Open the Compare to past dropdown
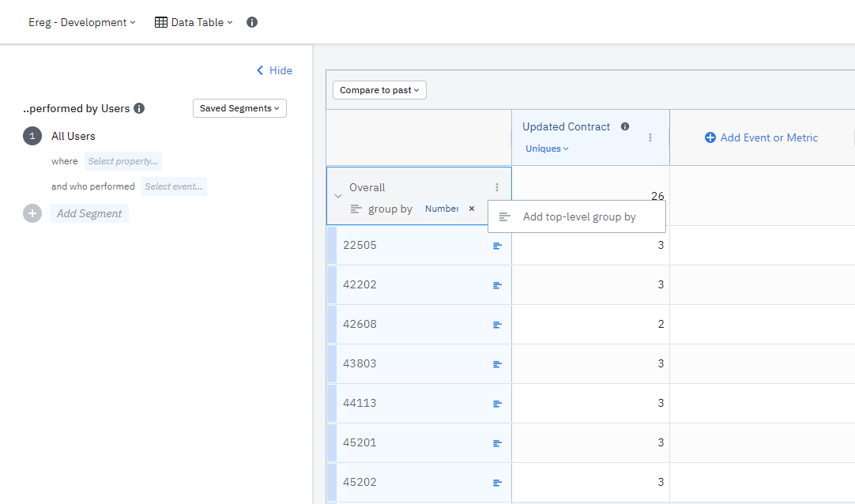 [379, 90]
